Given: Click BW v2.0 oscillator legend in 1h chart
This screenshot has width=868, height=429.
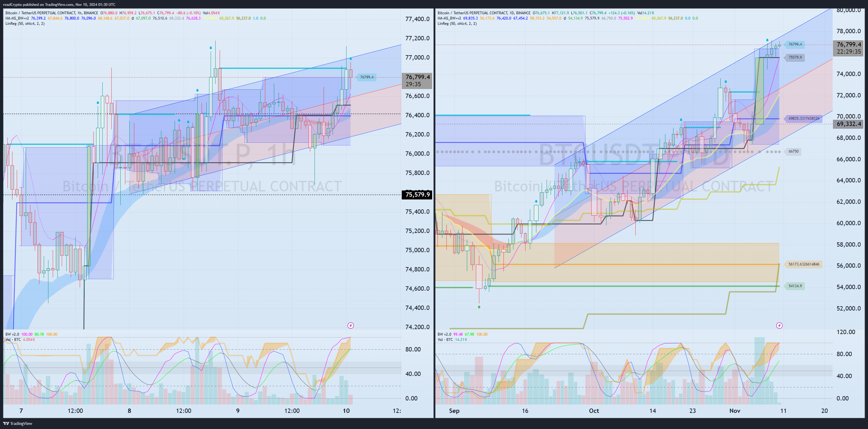Looking at the screenshot, I should click(12, 334).
